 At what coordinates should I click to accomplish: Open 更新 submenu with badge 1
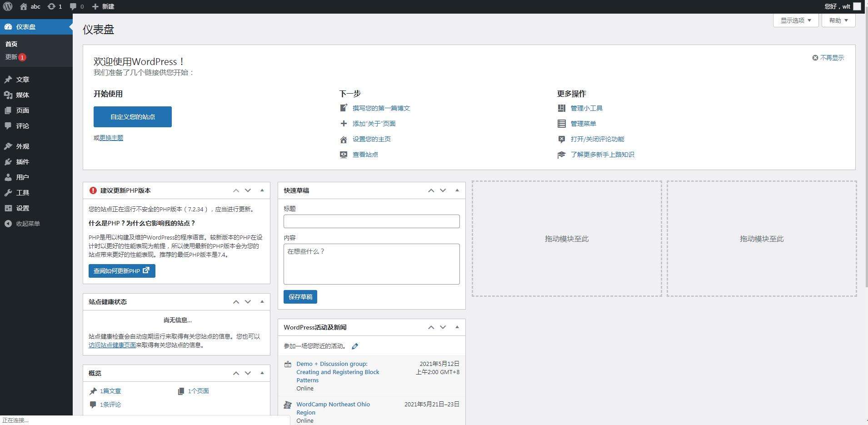pyautogui.click(x=15, y=57)
